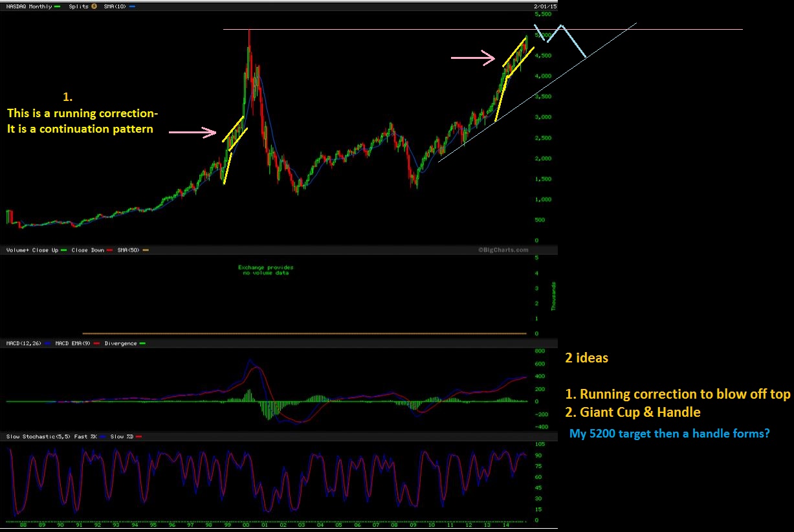Click the red Close Down legend swatch
The image size is (794, 532).
click(108, 250)
